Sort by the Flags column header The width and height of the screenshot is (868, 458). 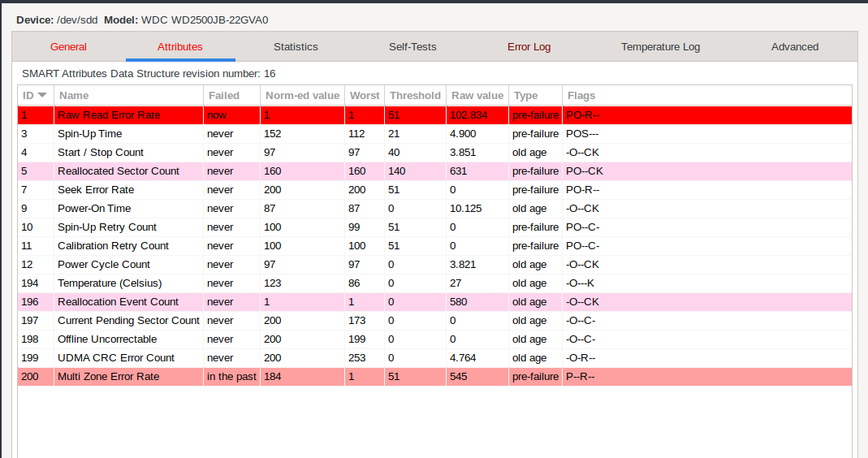coord(707,95)
